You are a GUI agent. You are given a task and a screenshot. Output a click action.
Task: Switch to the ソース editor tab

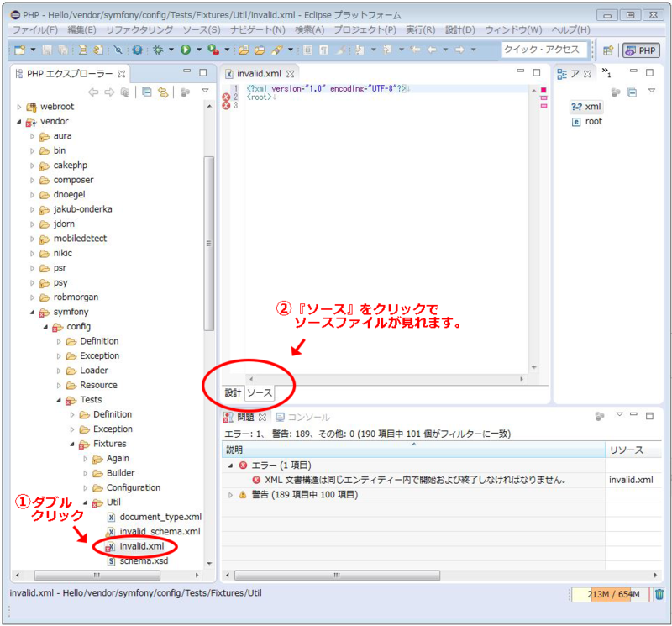pyautogui.click(x=260, y=392)
